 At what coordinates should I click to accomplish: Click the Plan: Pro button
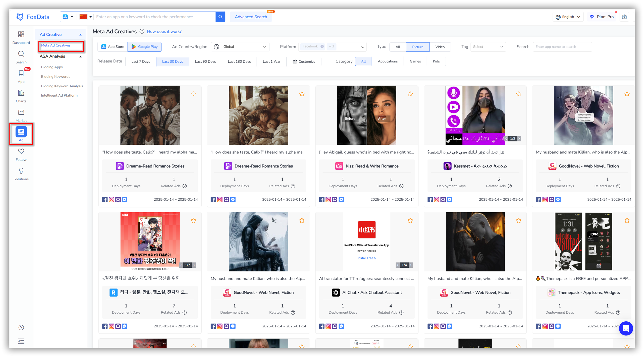click(x=602, y=17)
